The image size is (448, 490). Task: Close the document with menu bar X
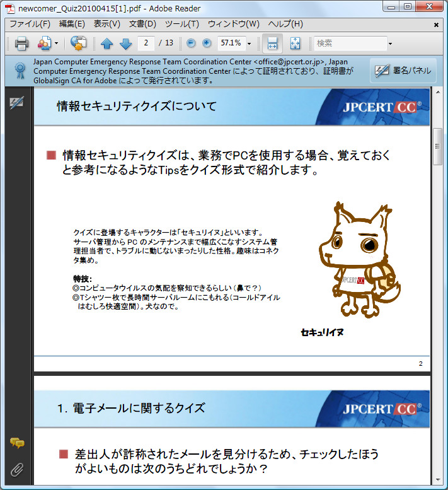coord(436,25)
